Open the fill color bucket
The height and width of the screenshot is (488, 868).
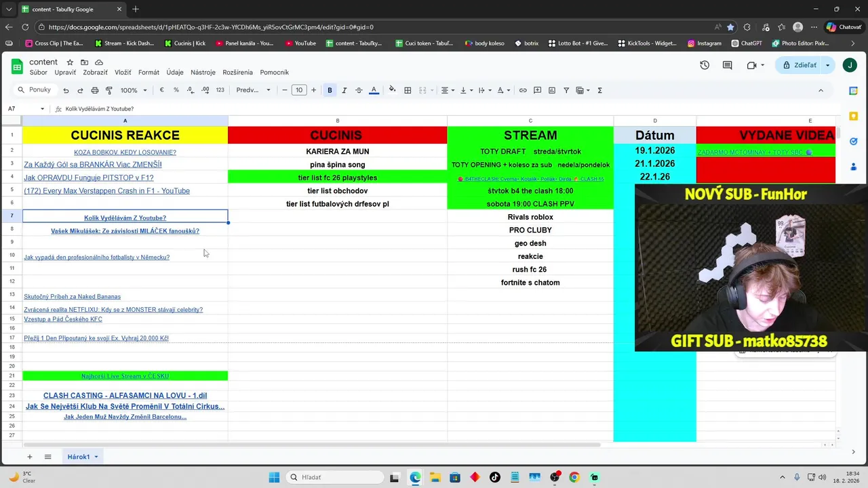pyautogui.click(x=392, y=90)
